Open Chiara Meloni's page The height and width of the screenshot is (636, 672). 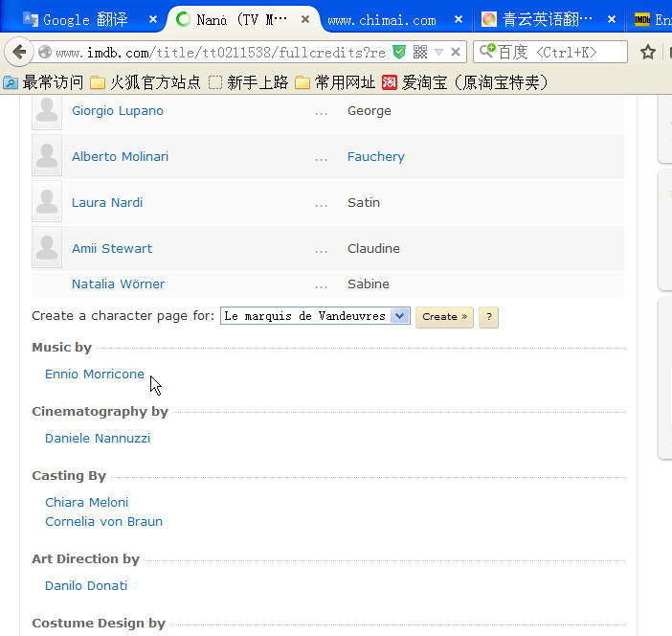click(x=86, y=502)
